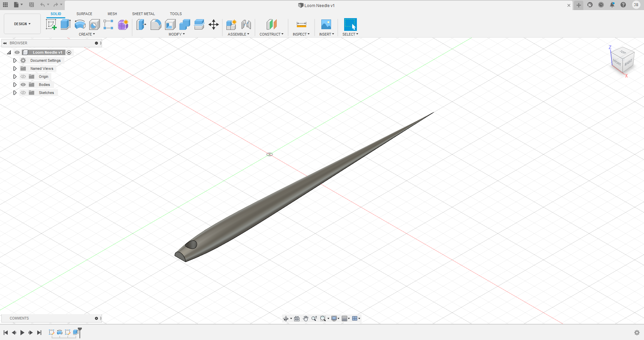Choose the Fillet tool
This screenshot has height=340, width=644.
156,25
